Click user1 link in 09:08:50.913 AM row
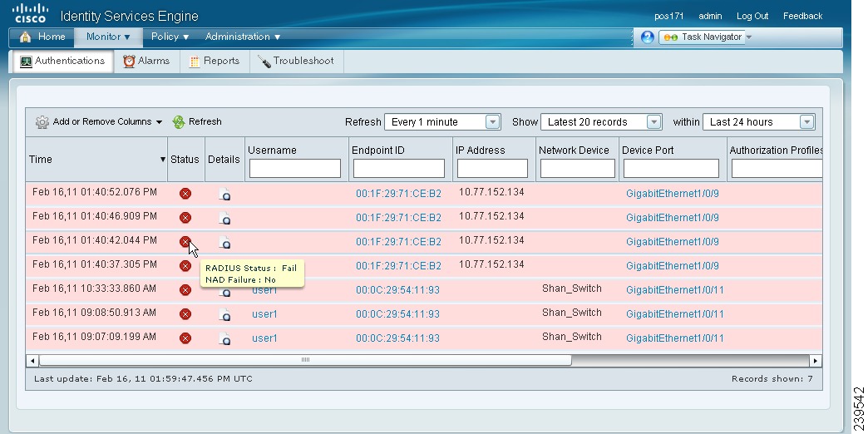Screen dimensions: 868x434 [264, 314]
